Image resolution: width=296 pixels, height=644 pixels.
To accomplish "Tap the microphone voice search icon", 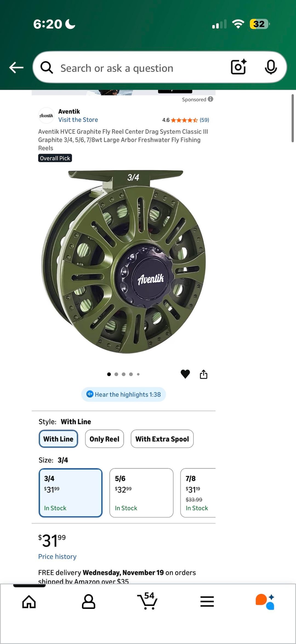I will [271, 67].
